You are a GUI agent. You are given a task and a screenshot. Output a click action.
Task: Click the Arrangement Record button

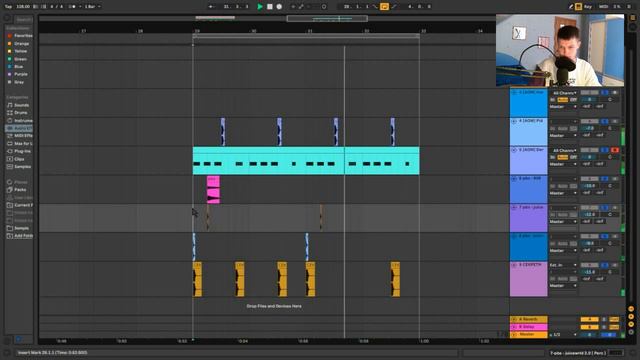(x=279, y=7)
